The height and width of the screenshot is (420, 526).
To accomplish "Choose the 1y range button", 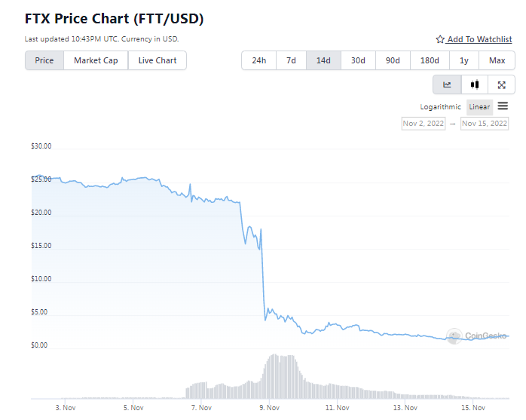I will pos(464,60).
